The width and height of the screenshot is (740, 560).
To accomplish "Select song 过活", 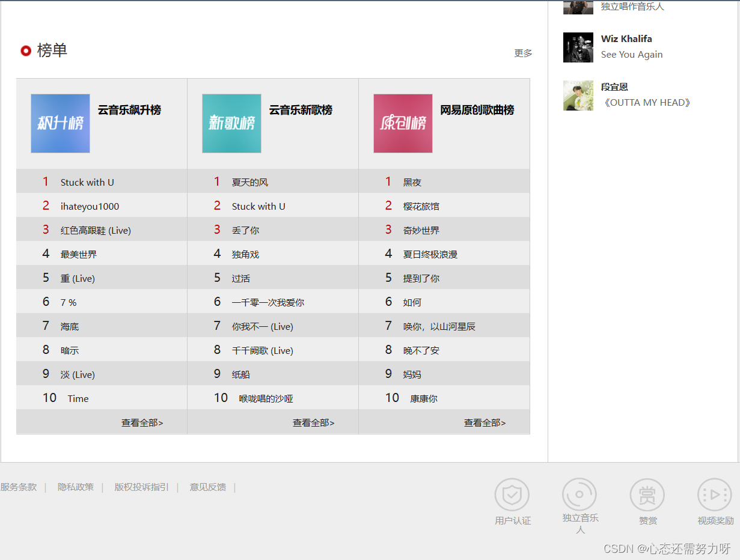I will (x=241, y=279).
